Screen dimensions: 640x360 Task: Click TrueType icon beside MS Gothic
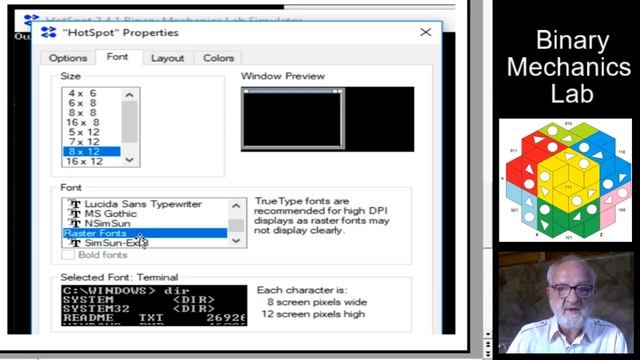point(75,213)
